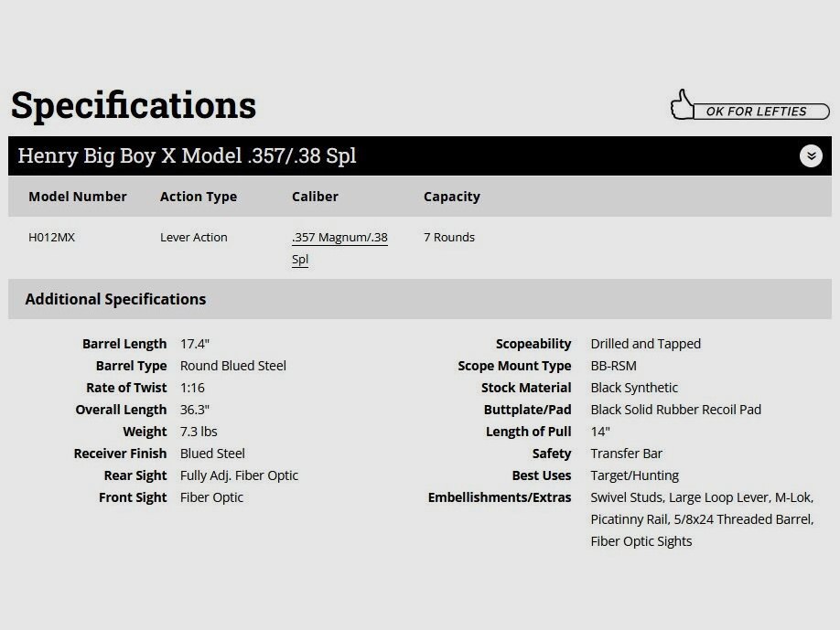Select the Fully Adj. Fiber Optic rear sight text
This screenshot has width=840, height=630.
click(239, 475)
